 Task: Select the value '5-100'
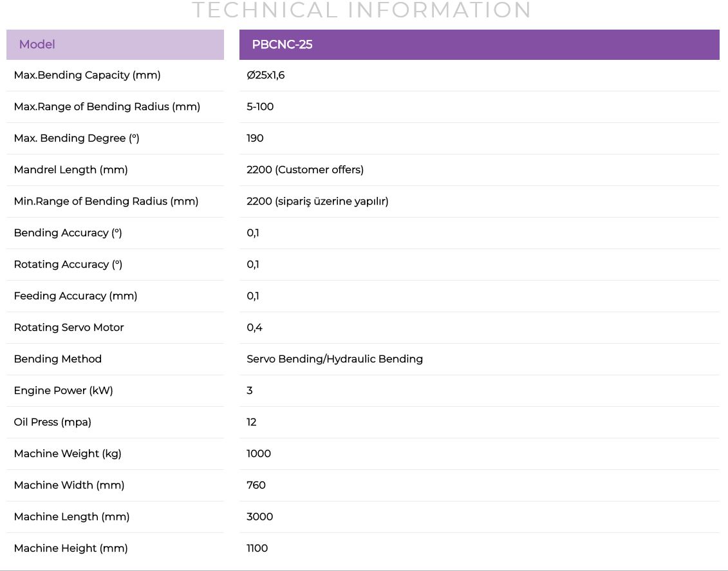click(260, 107)
